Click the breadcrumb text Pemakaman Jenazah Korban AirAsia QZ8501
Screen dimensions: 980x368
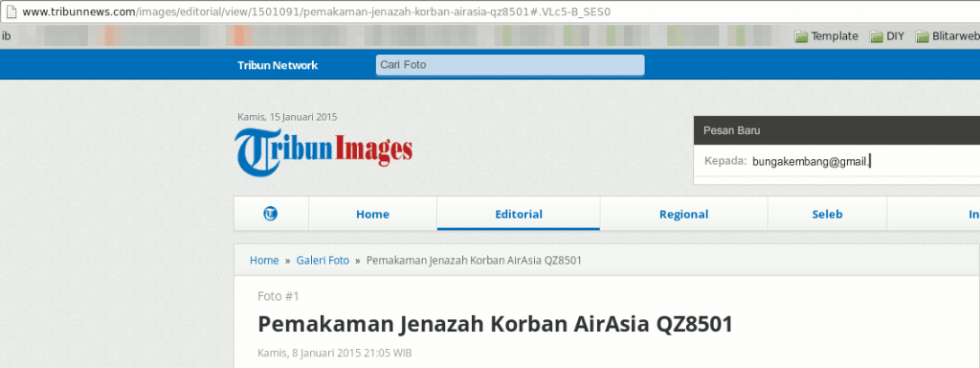click(x=474, y=261)
